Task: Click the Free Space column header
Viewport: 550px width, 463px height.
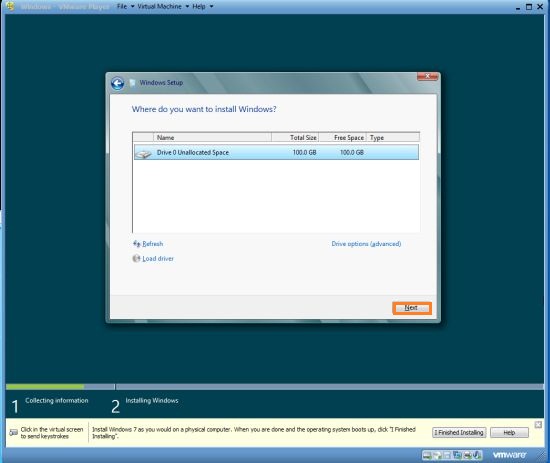Action: click(x=342, y=137)
